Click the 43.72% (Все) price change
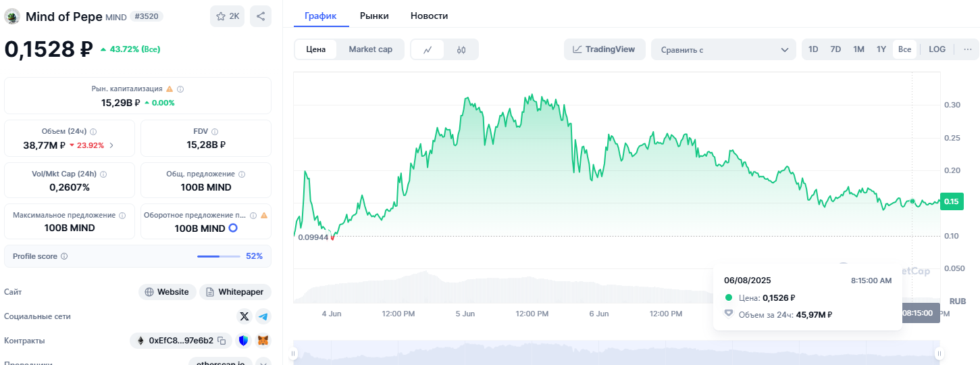The width and height of the screenshot is (980, 365). coord(130,49)
